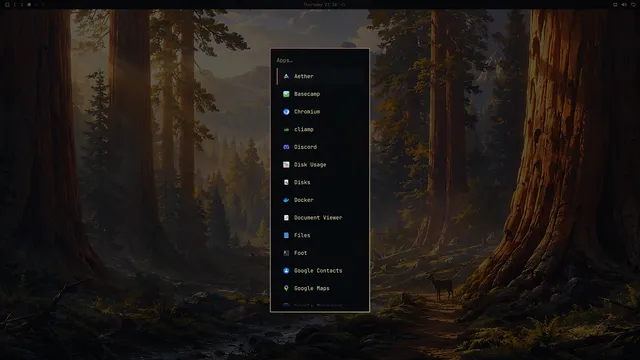Click the Google Contacts icon
The height and width of the screenshot is (360, 640).
coord(286,271)
